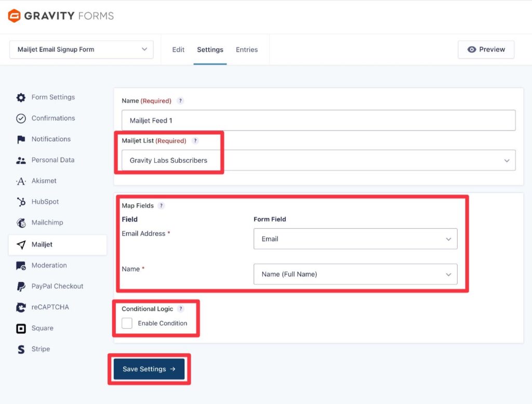Switch to the Edit tab
This screenshot has width=532, height=404.
(178, 49)
